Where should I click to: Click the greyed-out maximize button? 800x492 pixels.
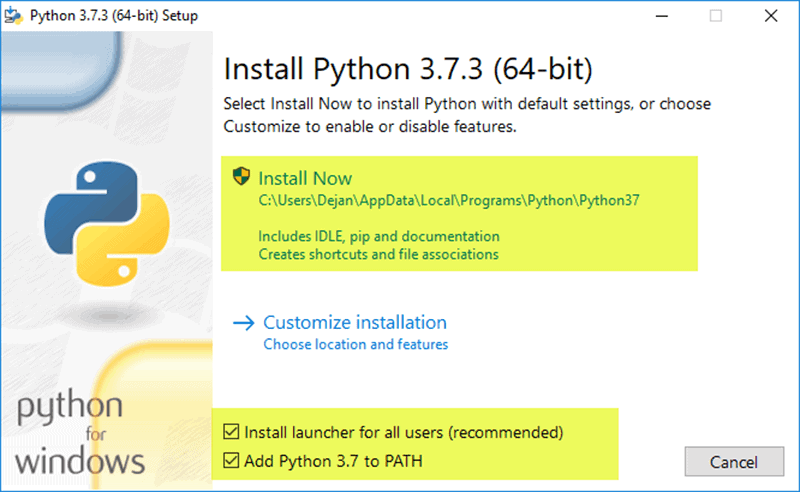click(715, 16)
